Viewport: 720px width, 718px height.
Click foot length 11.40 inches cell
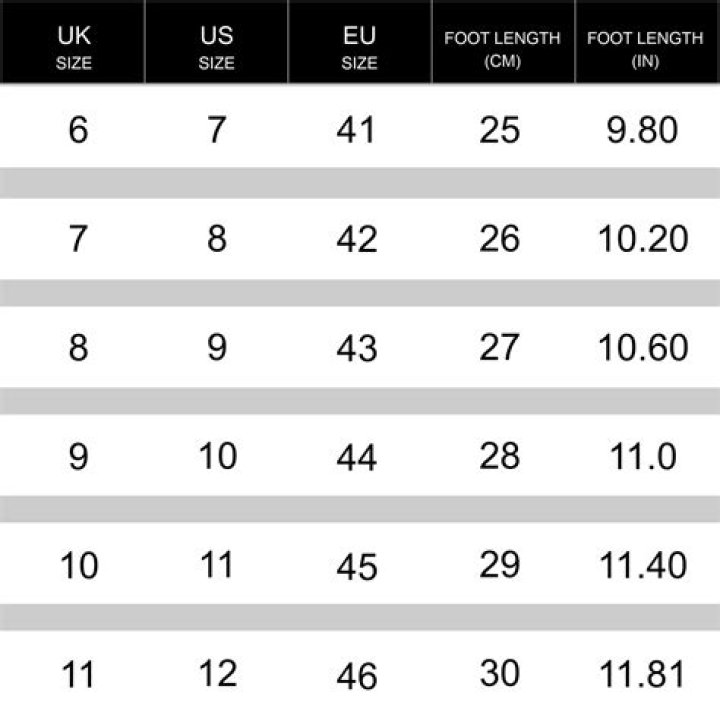point(644,565)
